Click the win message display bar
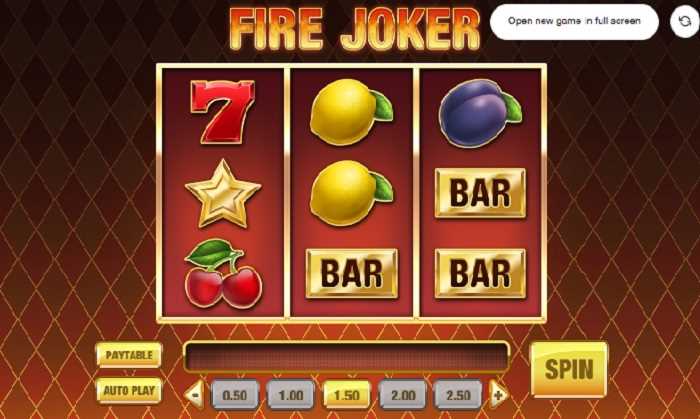Screen dimensions: 700x419 point(346,357)
